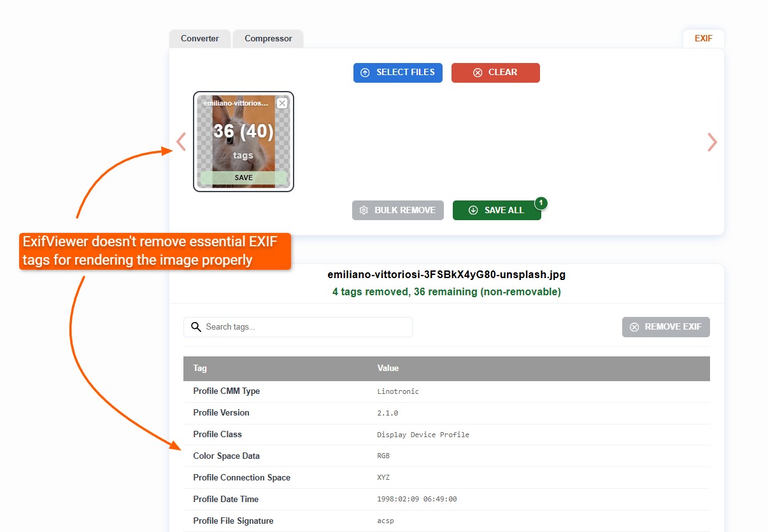Remove the rabbit image using its X icon
Image resolution: width=768 pixels, height=532 pixels.
[282, 102]
